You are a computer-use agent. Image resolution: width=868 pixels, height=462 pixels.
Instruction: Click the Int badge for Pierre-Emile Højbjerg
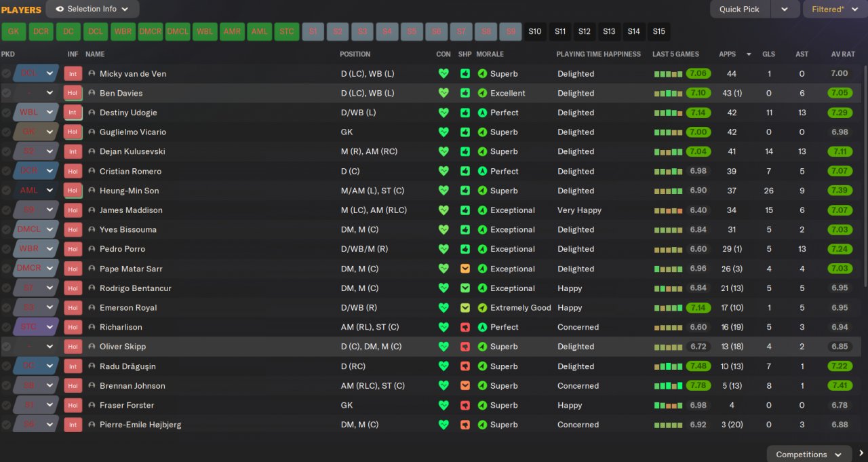point(73,425)
